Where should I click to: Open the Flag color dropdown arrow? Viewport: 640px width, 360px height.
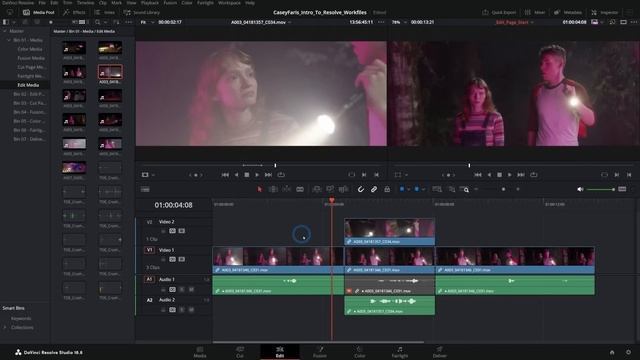(x=409, y=189)
